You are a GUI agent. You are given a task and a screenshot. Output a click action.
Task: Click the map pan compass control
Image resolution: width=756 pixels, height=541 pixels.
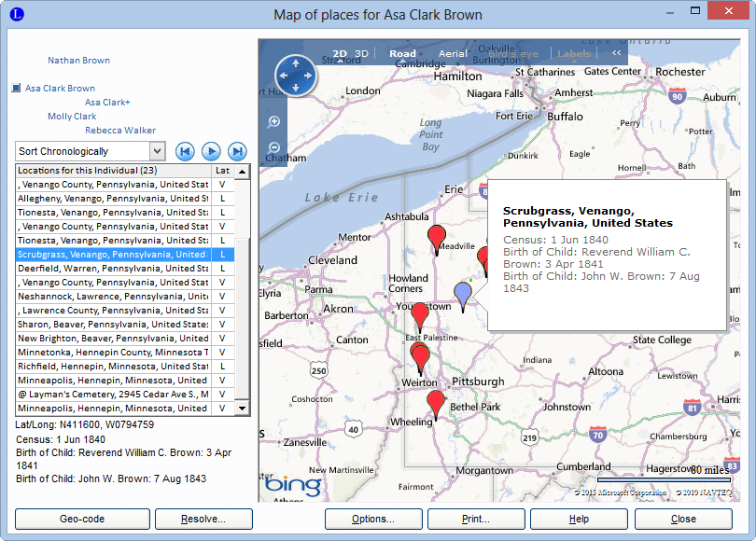(296, 76)
